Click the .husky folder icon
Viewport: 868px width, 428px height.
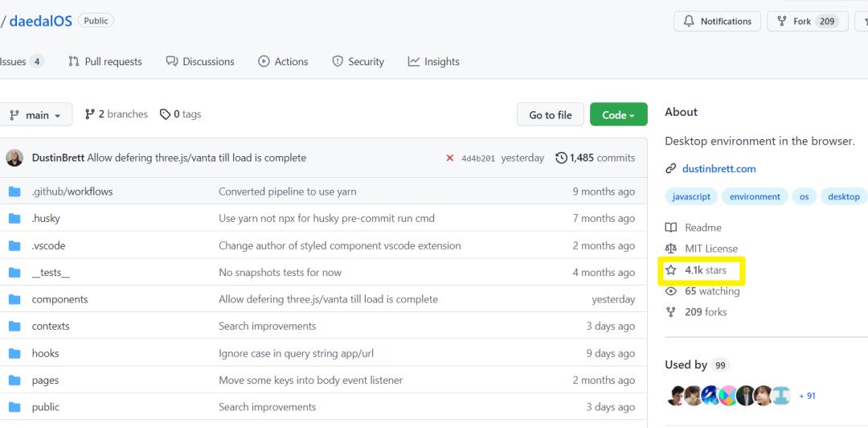point(14,219)
